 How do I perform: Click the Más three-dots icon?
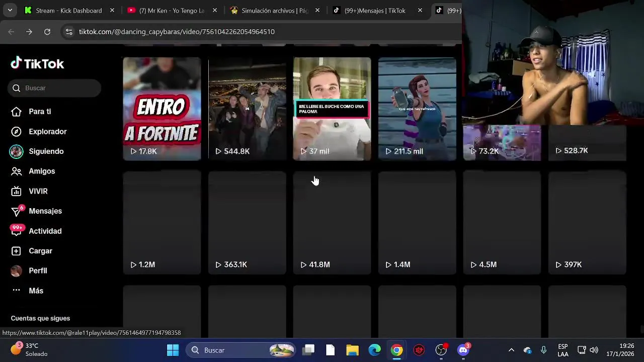(16, 290)
